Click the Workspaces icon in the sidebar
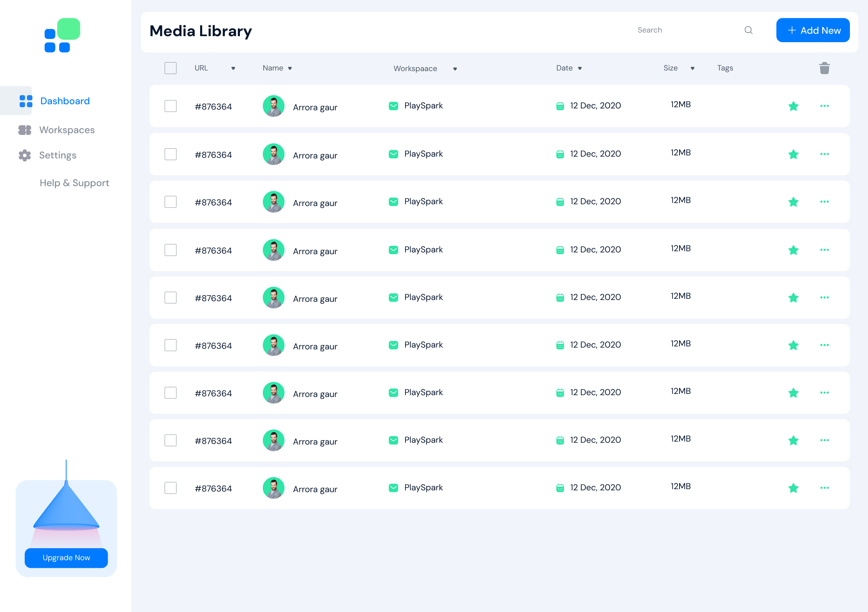Viewport: 868px width, 612px height. click(x=25, y=130)
